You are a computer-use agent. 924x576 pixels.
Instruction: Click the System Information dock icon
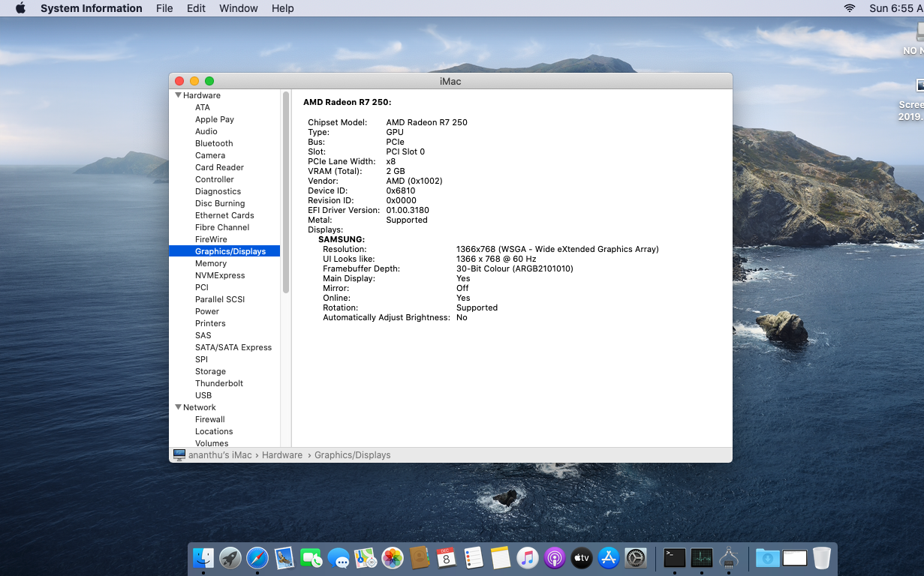point(729,557)
